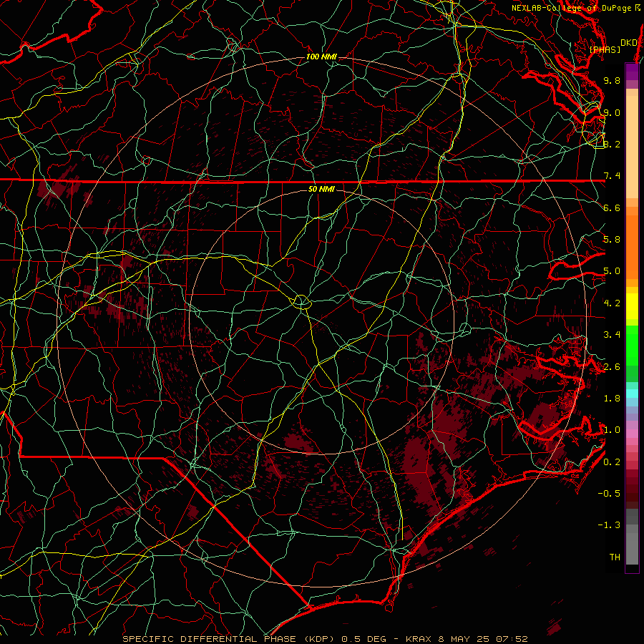This screenshot has height=644, width=644.
Task: Click the yellow color bar segment
Action: pos(632,306)
